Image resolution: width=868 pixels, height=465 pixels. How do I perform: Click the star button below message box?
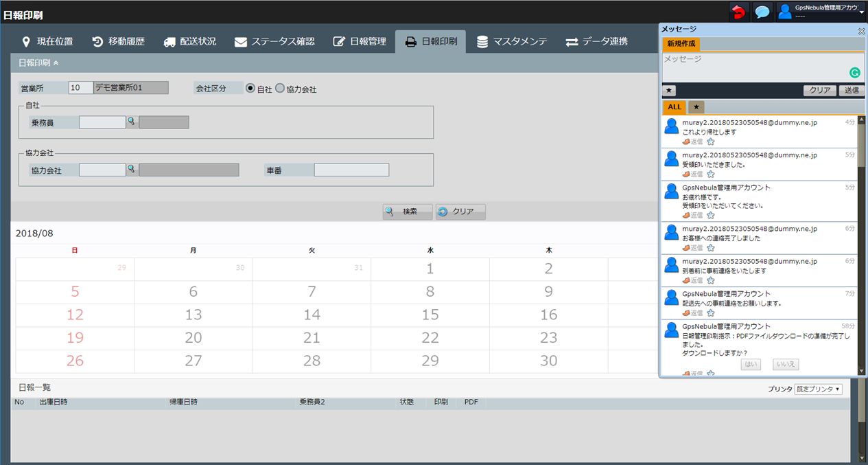pos(670,91)
